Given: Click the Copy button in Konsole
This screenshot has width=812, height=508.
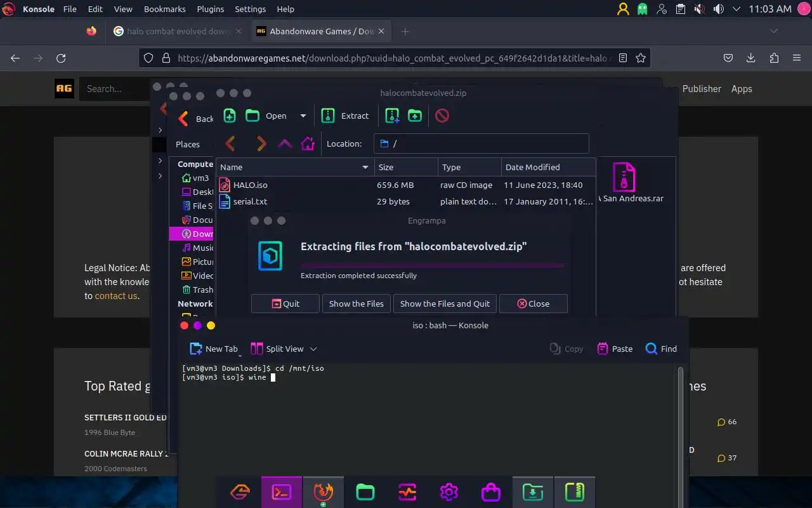Looking at the screenshot, I should tap(566, 349).
